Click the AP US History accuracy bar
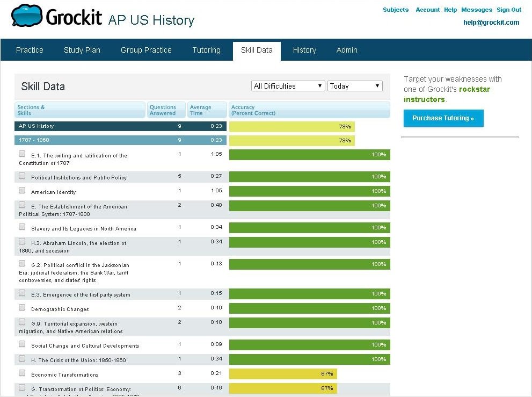This screenshot has width=532, height=397. pos(291,127)
